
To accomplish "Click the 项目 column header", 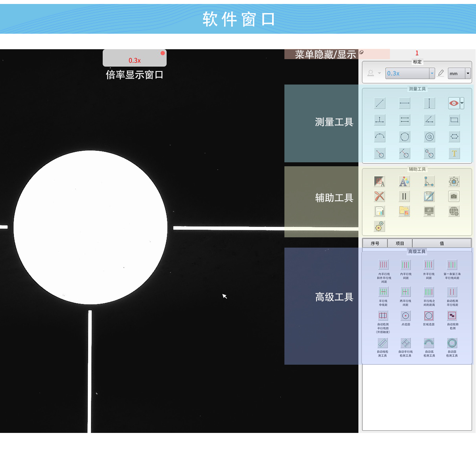I will (400, 243).
